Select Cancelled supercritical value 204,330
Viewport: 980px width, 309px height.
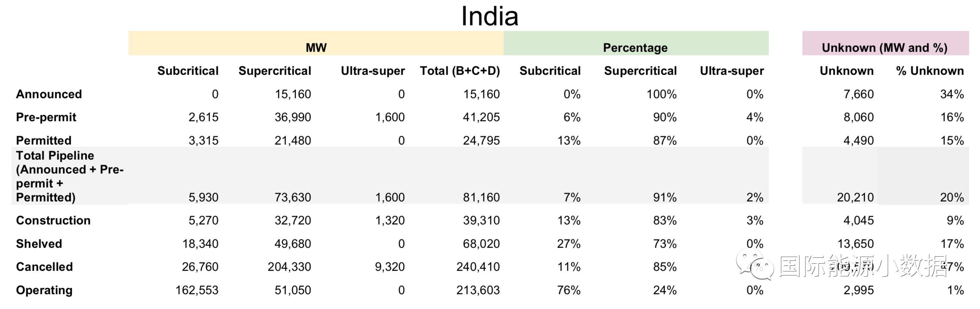(x=289, y=267)
